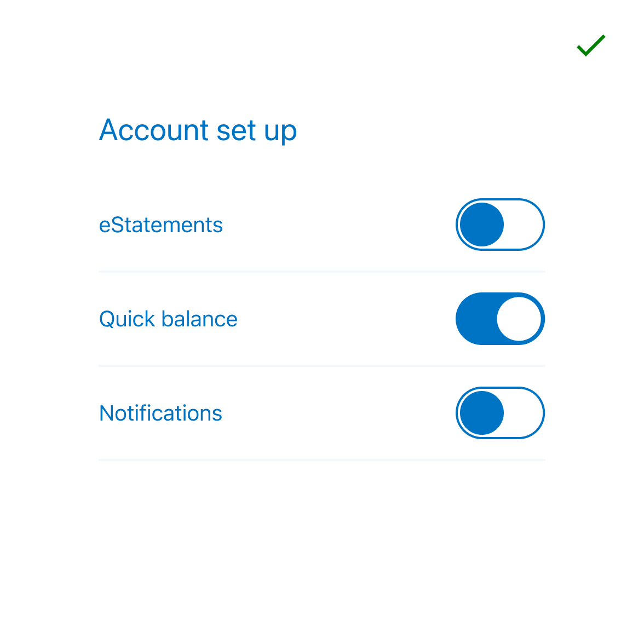Screen dimensions: 644x644
Task: Click the white knob of Quick balance switch
Action: 519,319
